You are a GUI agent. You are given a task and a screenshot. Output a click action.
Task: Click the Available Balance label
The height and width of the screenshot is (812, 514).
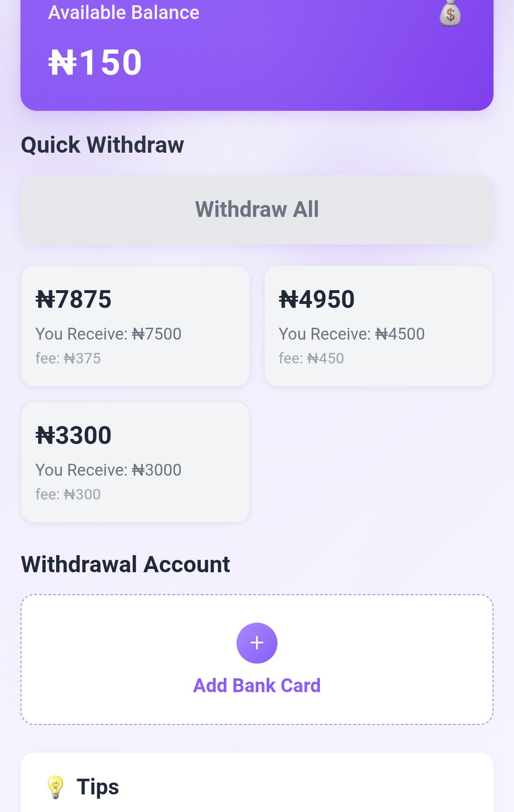tap(124, 12)
